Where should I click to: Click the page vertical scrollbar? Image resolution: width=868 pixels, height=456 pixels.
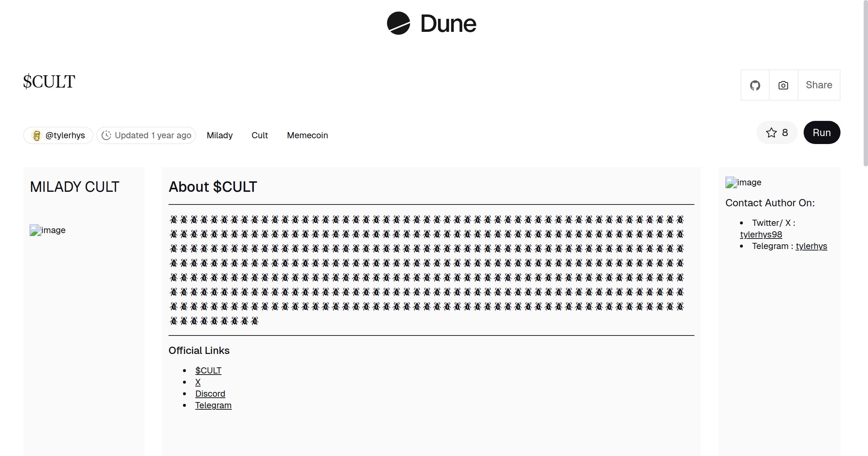[x=865, y=83]
